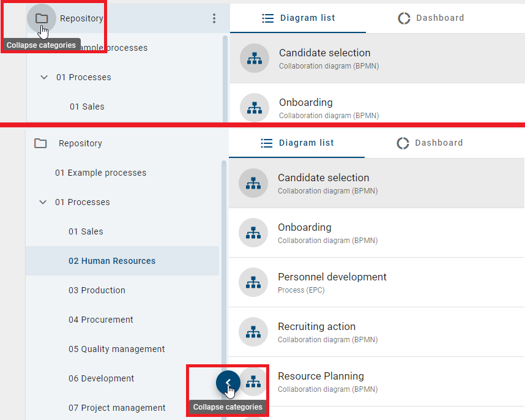The width and height of the screenshot is (525, 420).
Task: Collapse the 01 Processes tree node
Action: 43,202
